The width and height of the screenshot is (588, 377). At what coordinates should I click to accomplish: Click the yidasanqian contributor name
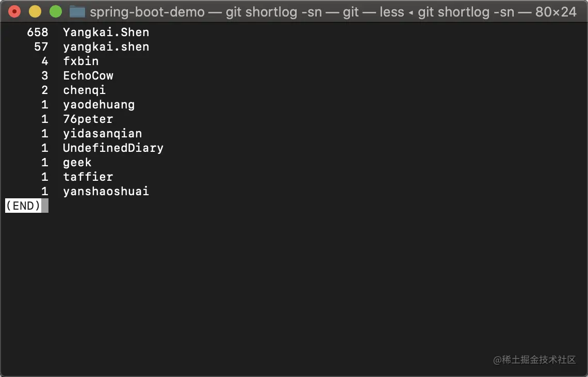pyautogui.click(x=102, y=133)
